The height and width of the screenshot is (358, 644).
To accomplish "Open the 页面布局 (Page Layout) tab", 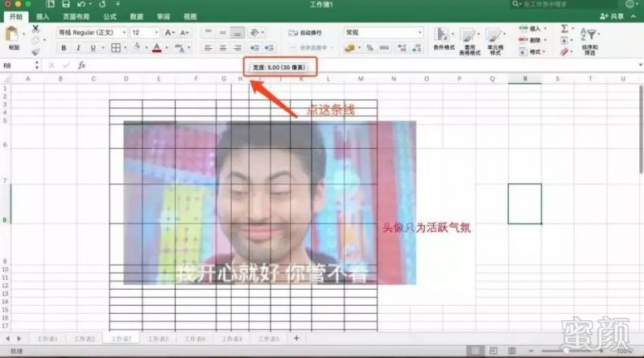I will tap(76, 16).
